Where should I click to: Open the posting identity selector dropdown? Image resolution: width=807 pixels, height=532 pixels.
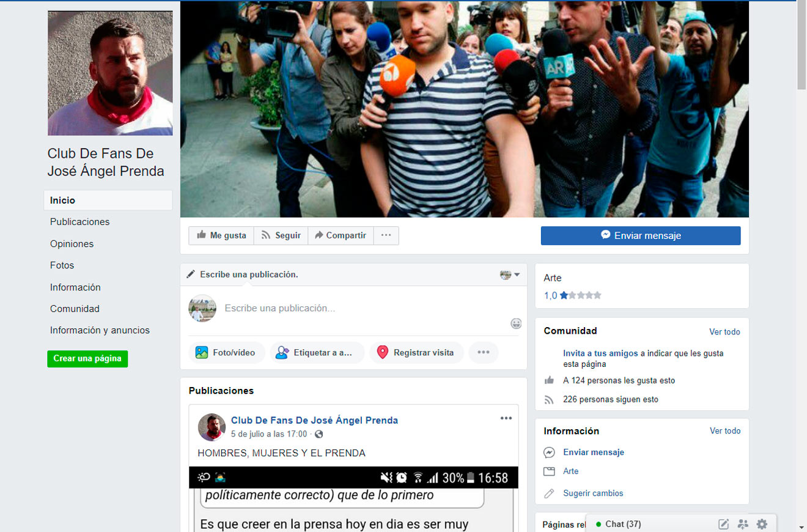[x=509, y=275]
